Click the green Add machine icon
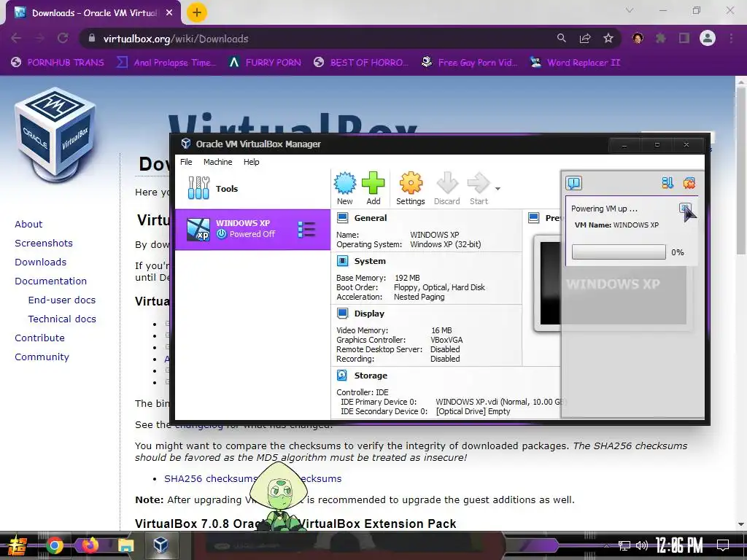 [x=373, y=183]
